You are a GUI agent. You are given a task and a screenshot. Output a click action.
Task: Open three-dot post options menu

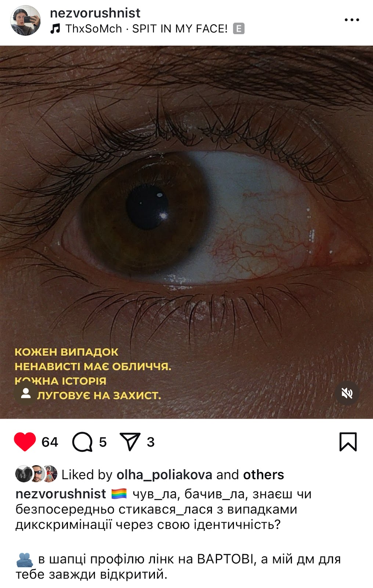[352, 20]
